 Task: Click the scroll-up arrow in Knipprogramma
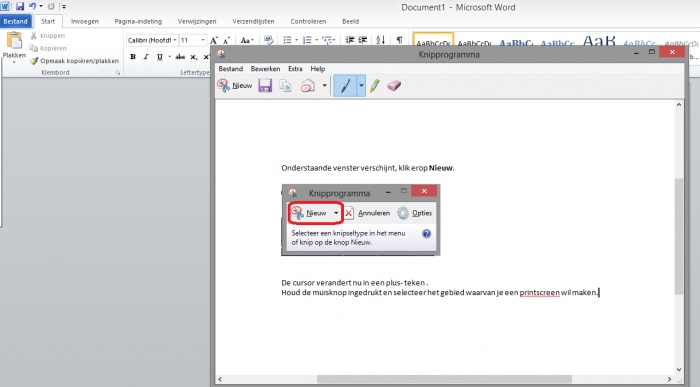click(x=679, y=104)
